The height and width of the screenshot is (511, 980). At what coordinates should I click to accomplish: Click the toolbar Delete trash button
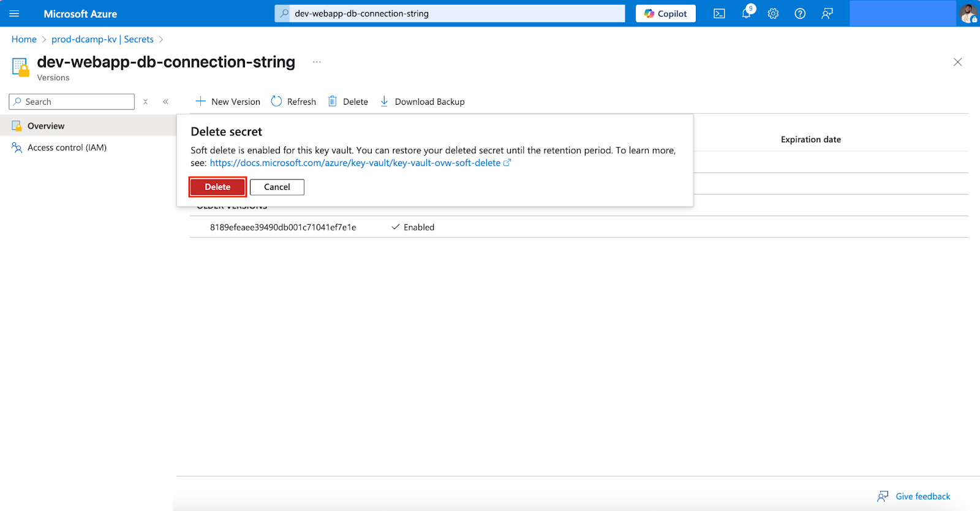348,102
